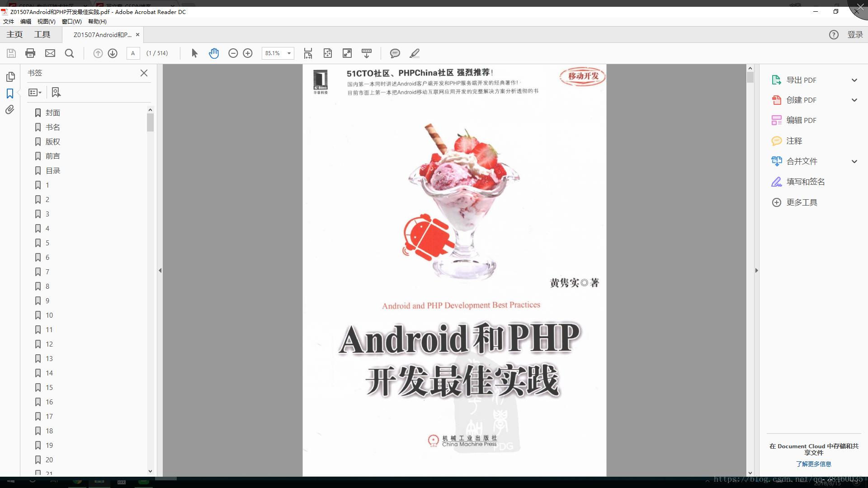Open the zoom level dropdown
The height and width of the screenshot is (488, 868).
(x=289, y=53)
